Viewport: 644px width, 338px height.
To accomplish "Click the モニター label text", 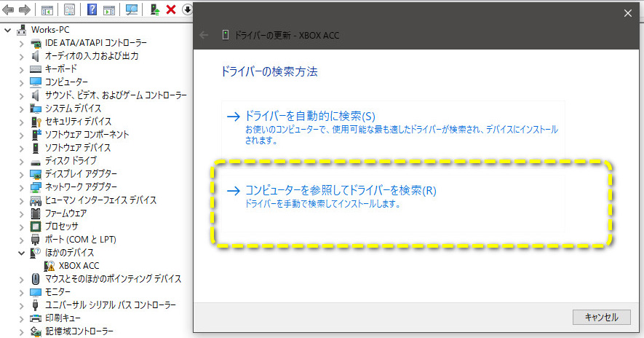I will [57, 292].
